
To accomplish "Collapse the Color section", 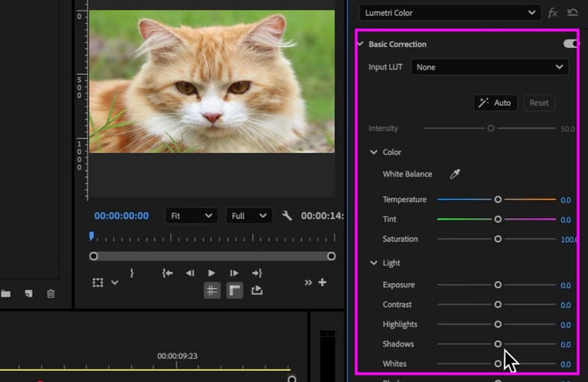I will 373,152.
